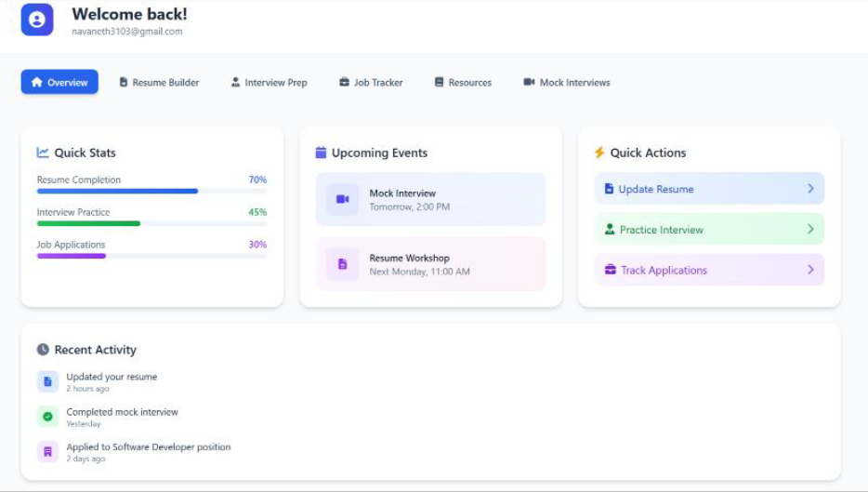This screenshot has width=868, height=492.
Task: Open the Job Tracker tab
Action: click(x=371, y=83)
